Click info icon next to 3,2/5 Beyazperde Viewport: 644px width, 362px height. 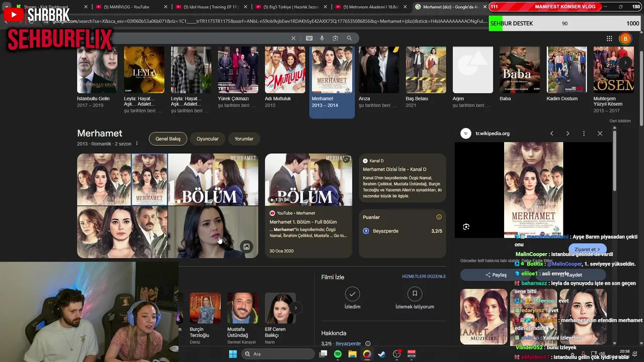[368, 343]
